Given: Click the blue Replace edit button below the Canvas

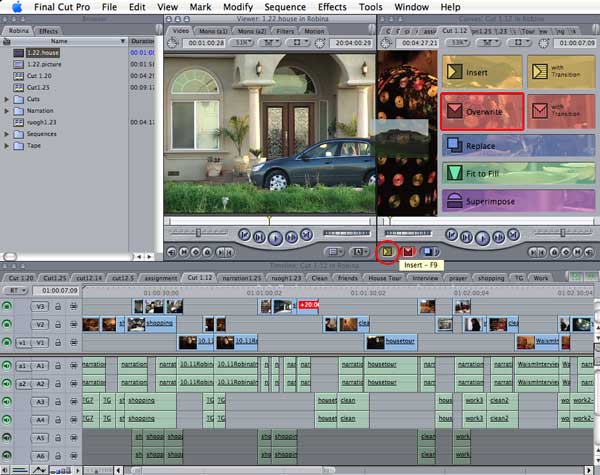Looking at the screenshot, I should coord(429,251).
